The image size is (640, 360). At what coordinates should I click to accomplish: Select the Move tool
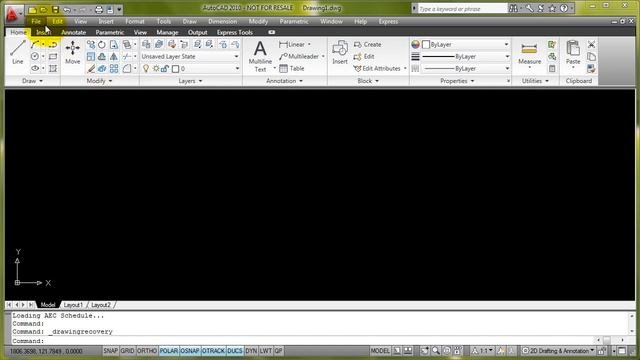tap(73, 52)
